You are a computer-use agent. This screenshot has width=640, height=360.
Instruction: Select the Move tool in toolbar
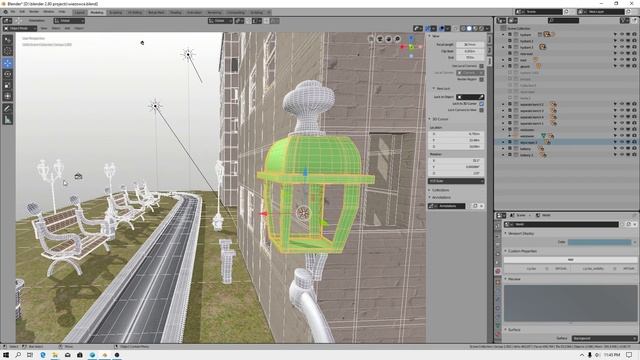click(x=8, y=63)
